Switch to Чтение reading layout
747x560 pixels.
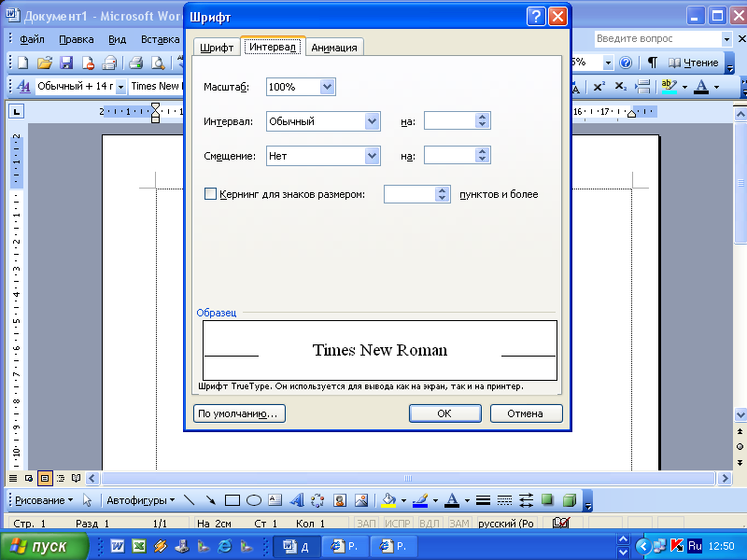pyautogui.click(x=693, y=63)
